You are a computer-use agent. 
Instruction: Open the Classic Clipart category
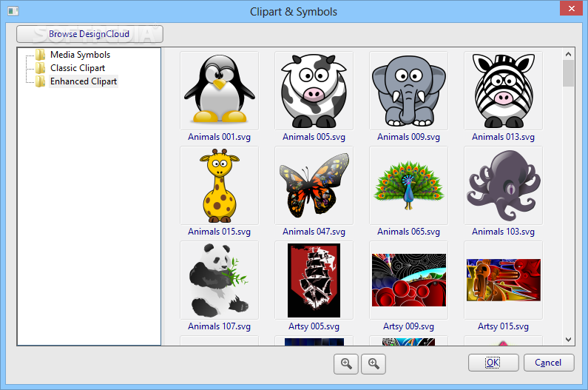tap(78, 68)
